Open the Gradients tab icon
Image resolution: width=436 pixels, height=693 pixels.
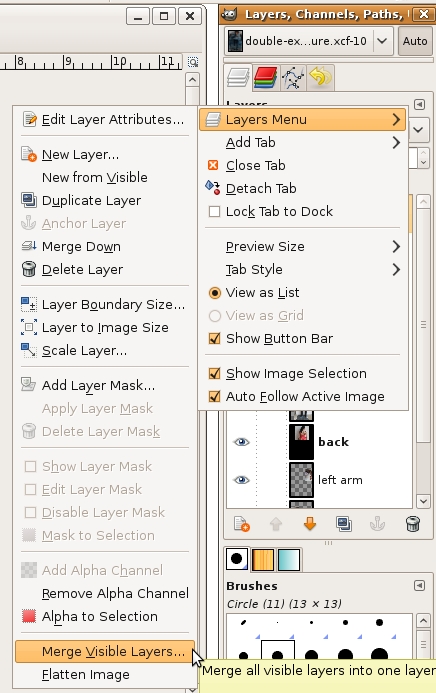289,560
